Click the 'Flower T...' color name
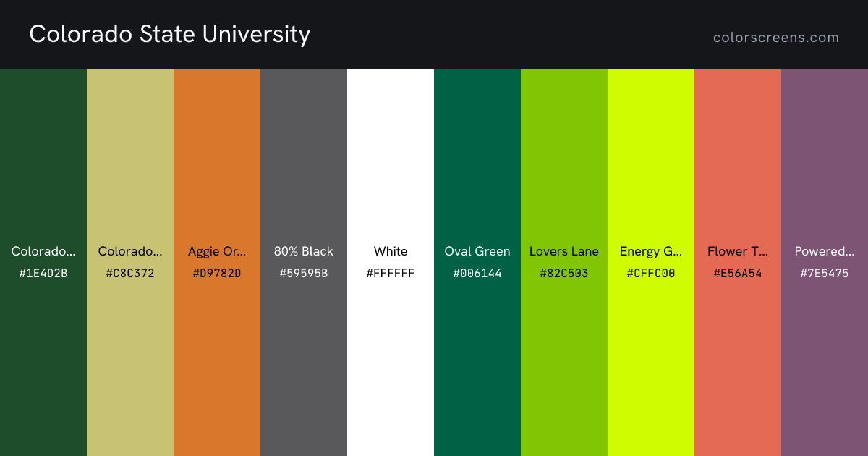 pos(738,251)
